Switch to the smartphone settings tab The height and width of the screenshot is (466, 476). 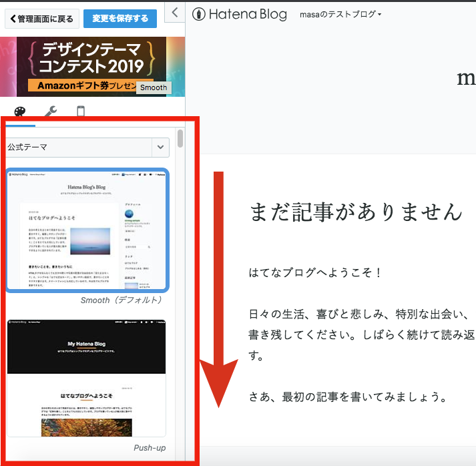coord(81,111)
